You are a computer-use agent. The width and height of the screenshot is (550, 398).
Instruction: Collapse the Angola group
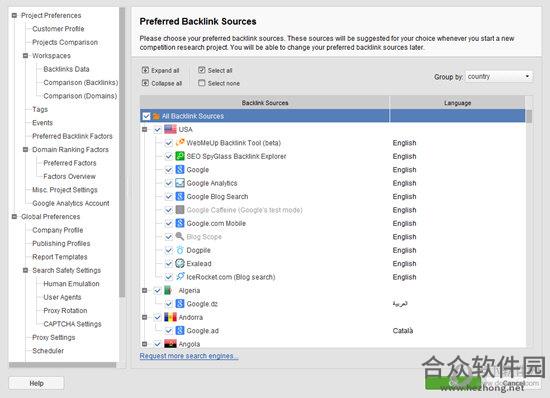[x=145, y=344]
